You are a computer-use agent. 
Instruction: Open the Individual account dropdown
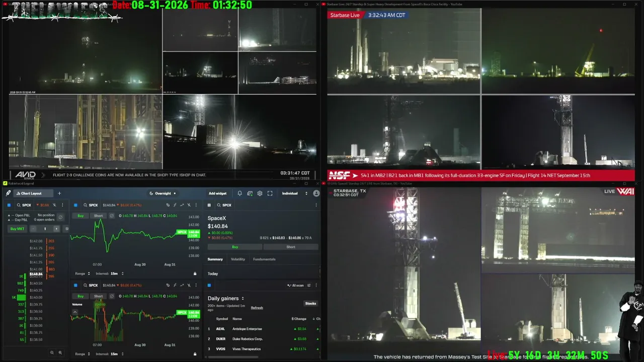(x=295, y=194)
